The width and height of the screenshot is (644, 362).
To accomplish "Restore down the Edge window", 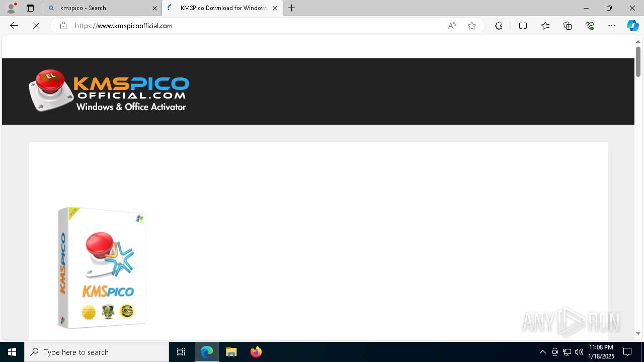I will tap(609, 8).
